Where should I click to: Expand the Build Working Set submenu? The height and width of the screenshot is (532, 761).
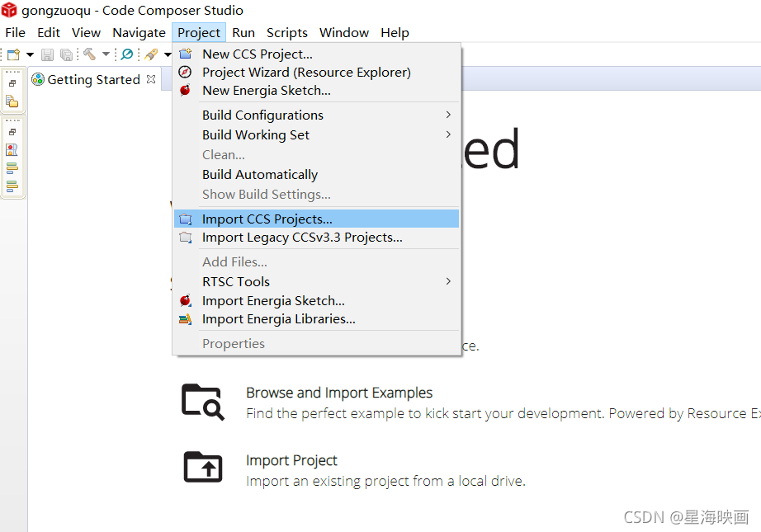click(316, 134)
